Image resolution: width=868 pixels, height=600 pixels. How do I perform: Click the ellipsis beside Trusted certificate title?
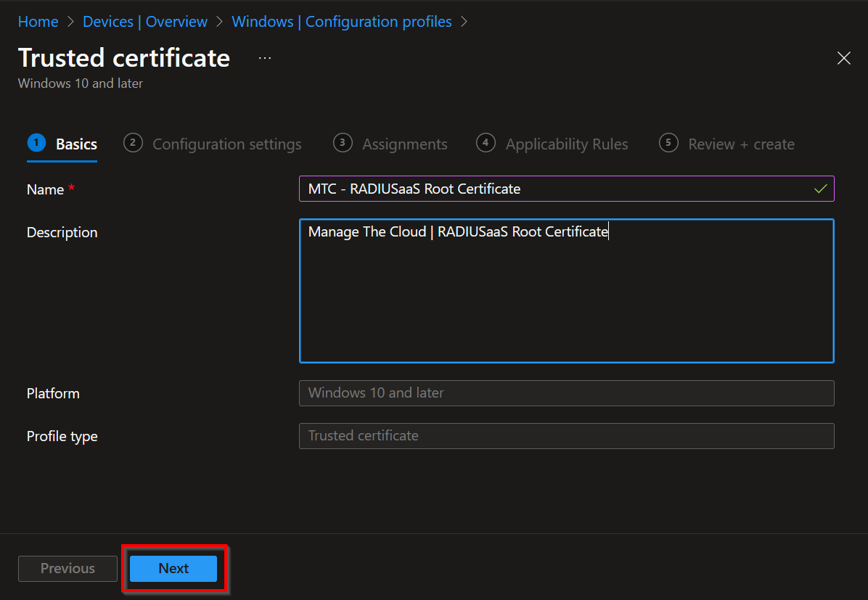point(264,57)
